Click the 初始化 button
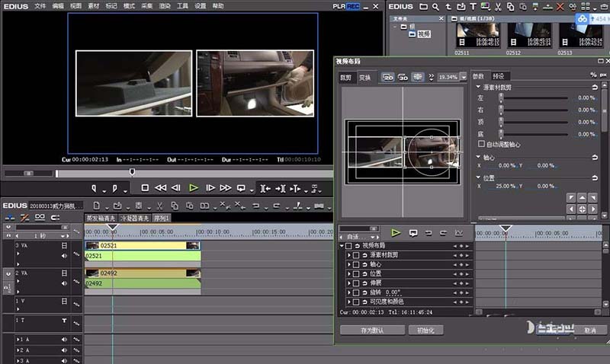 (x=425, y=330)
